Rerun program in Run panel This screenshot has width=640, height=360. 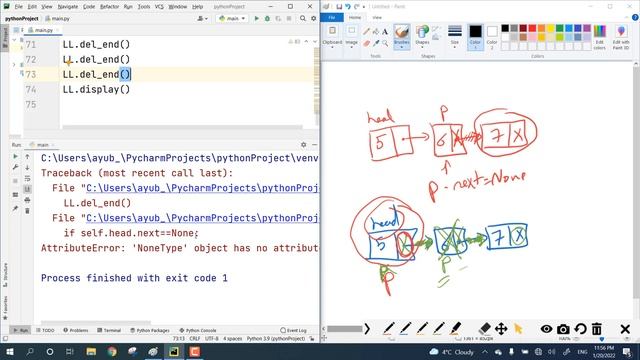16,156
